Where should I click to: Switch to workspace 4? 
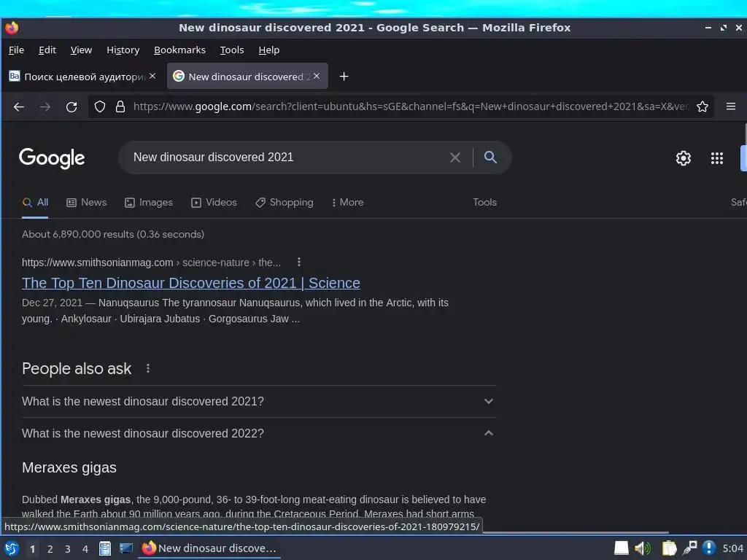[85, 549]
